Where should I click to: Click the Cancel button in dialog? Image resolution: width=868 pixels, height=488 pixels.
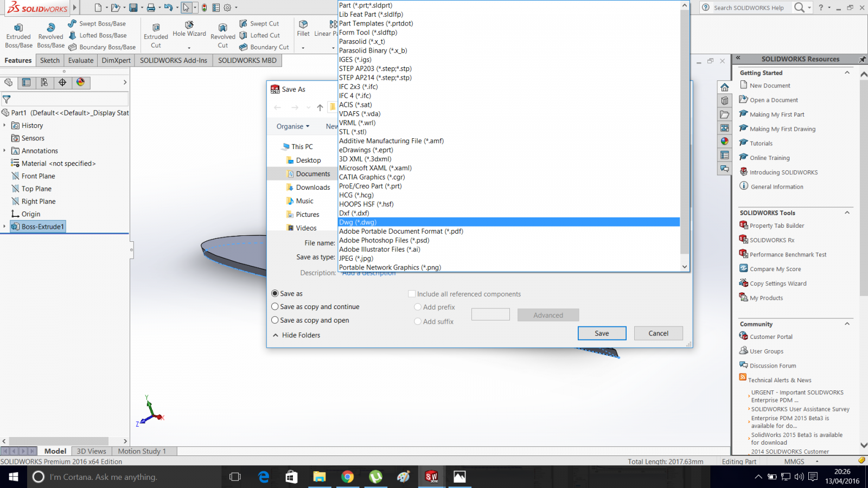click(x=659, y=333)
